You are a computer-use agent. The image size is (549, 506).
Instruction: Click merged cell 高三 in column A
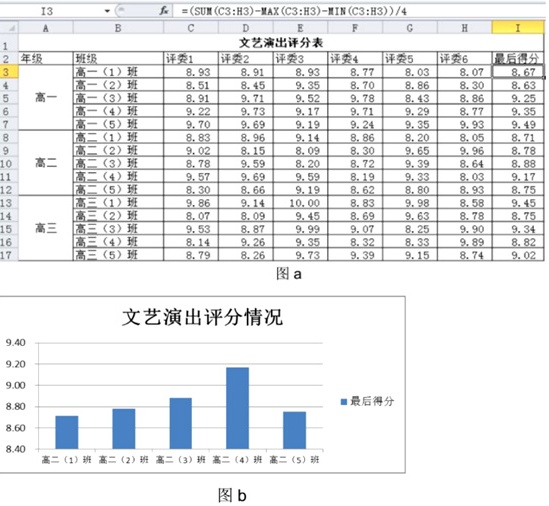(x=46, y=229)
